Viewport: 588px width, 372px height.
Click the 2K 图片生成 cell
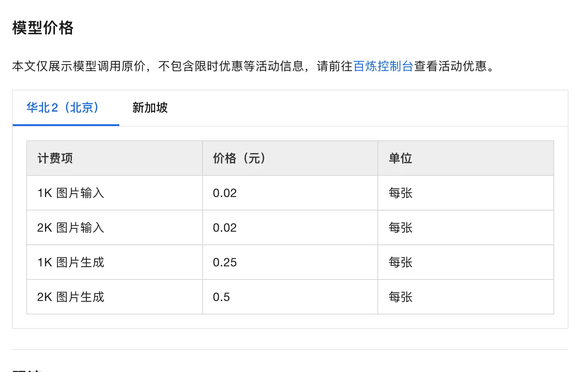coord(115,297)
